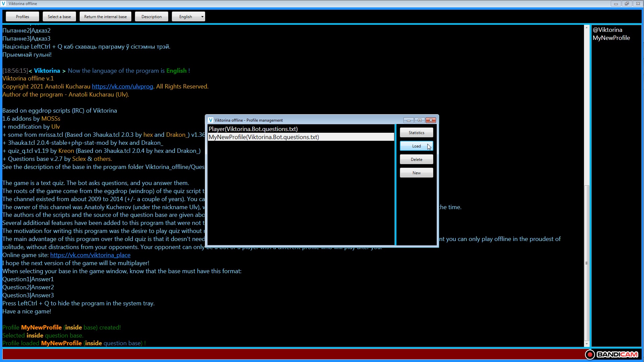Open the vk.com/ulvprog link
The width and height of the screenshot is (644, 362).
[122, 86]
